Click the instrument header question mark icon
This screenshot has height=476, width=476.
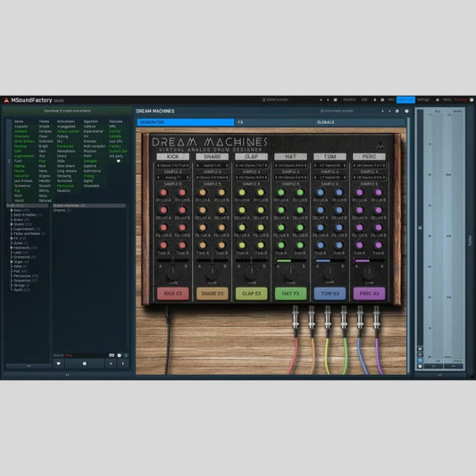pos(406,111)
